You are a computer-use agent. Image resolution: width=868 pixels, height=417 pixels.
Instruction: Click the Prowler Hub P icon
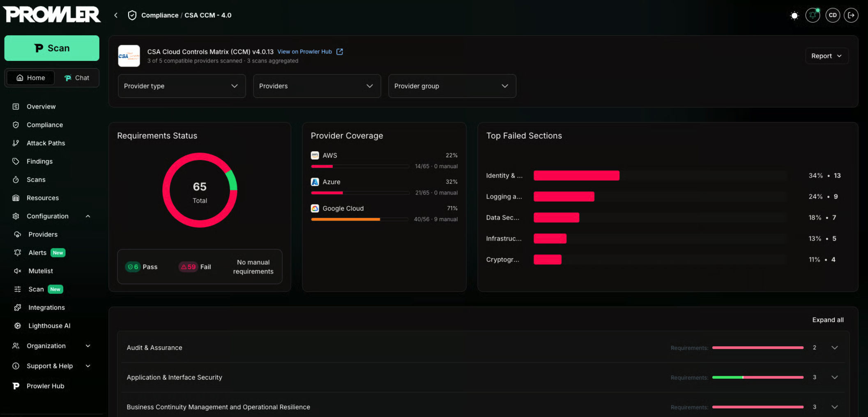point(16,386)
